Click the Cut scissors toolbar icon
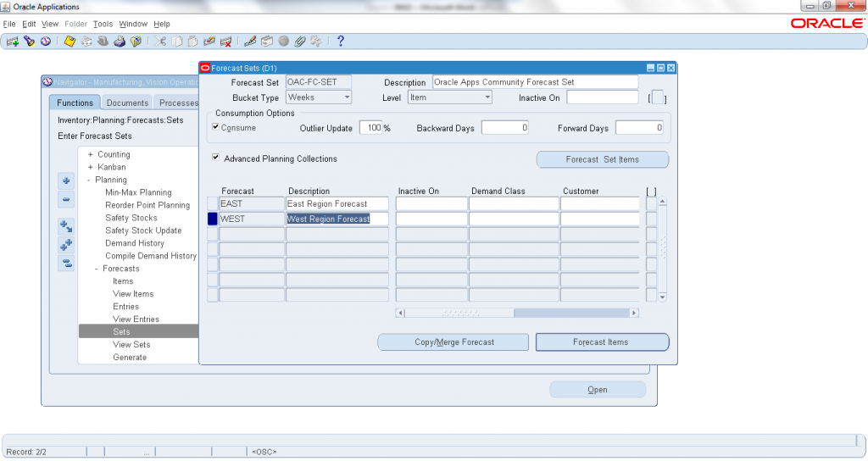The height and width of the screenshot is (461, 868). 161,42
